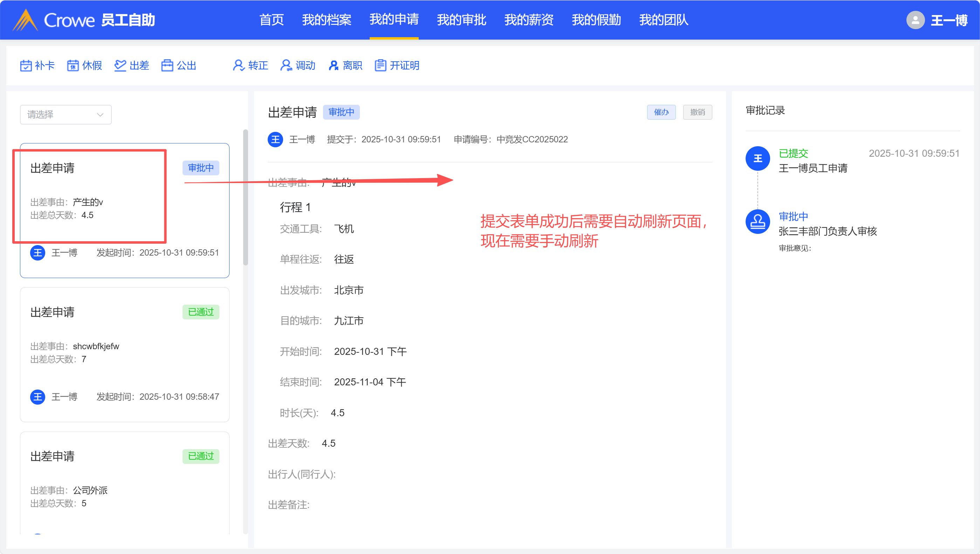The image size is (980, 554).
Task: Open the 我的薪资 menu
Action: (x=528, y=20)
